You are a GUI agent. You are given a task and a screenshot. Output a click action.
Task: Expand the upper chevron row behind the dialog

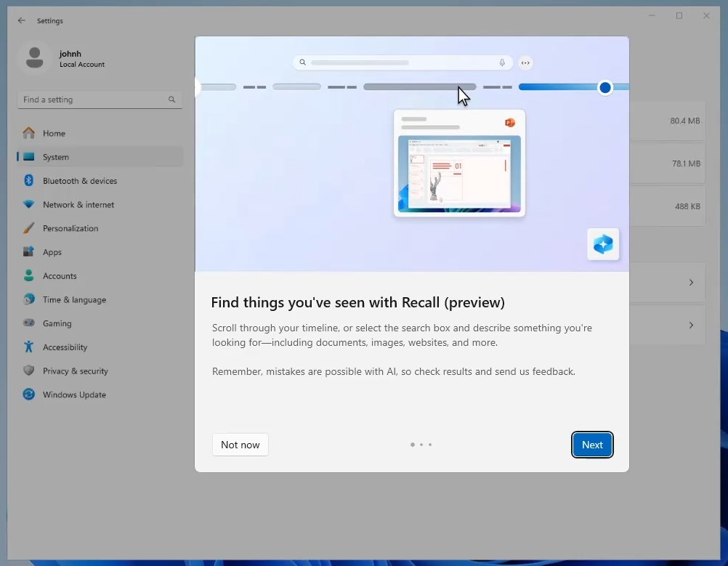691,283
